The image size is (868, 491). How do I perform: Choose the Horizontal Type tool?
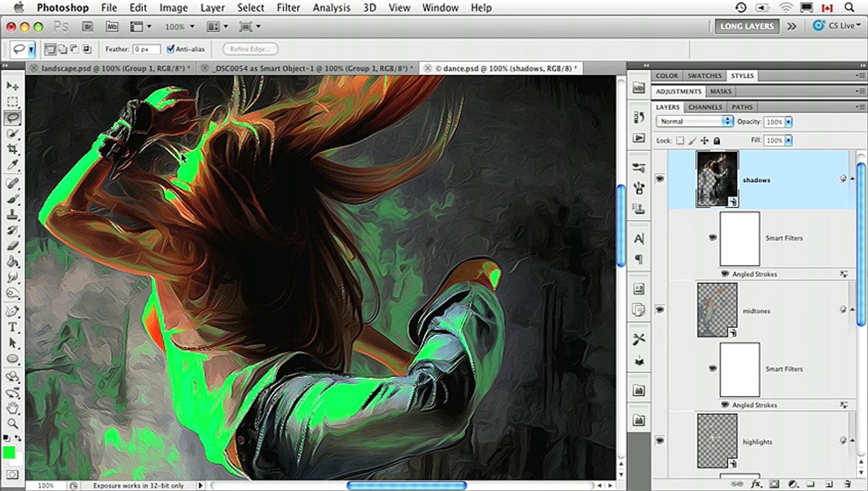(13, 327)
